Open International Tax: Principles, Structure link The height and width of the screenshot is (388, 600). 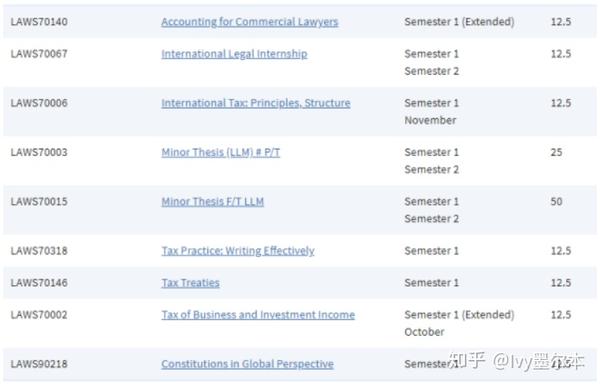256,103
